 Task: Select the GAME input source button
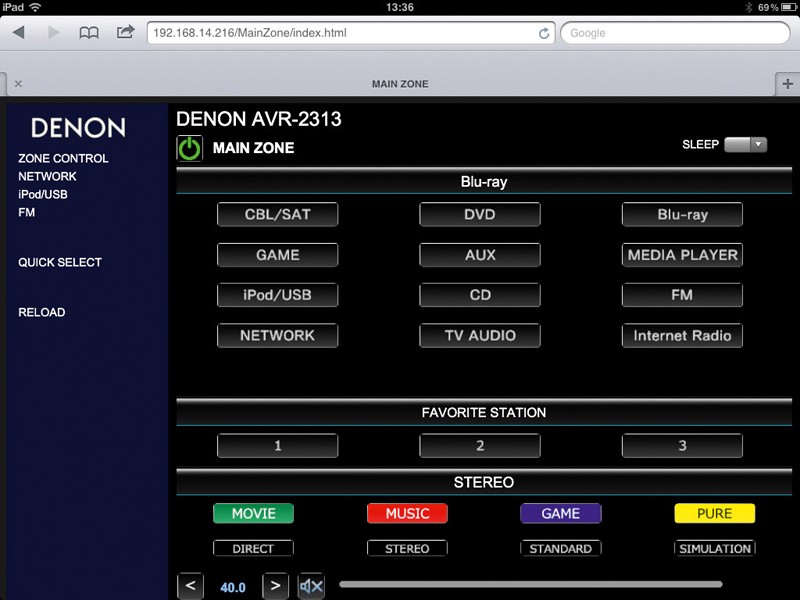pyautogui.click(x=278, y=255)
